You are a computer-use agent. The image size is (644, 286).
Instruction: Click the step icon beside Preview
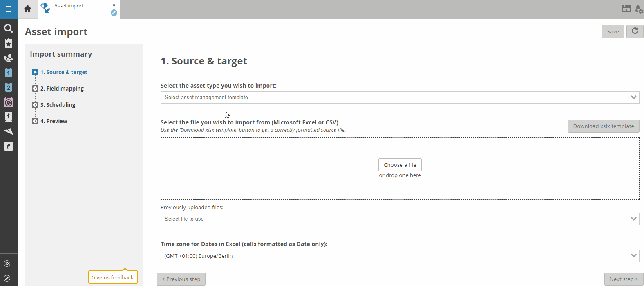(35, 121)
